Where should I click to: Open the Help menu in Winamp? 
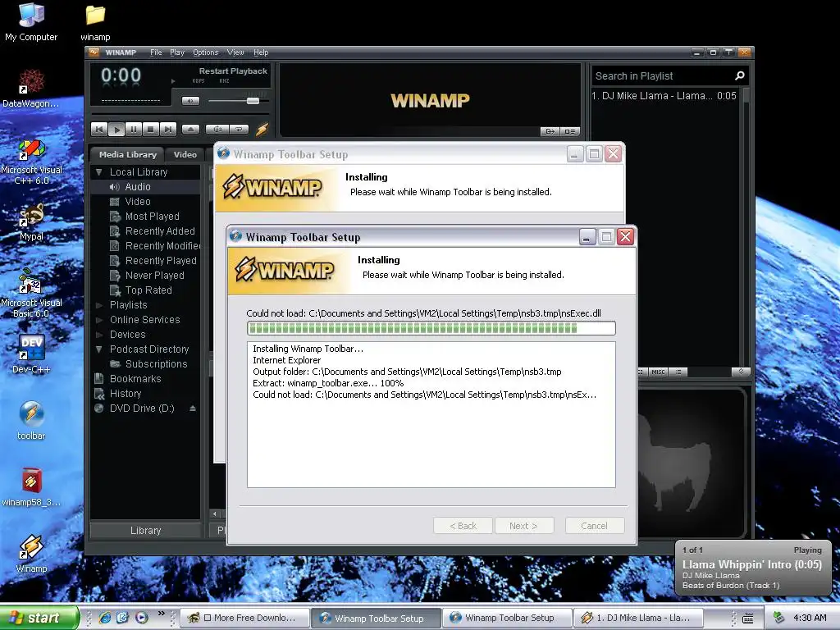point(261,52)
